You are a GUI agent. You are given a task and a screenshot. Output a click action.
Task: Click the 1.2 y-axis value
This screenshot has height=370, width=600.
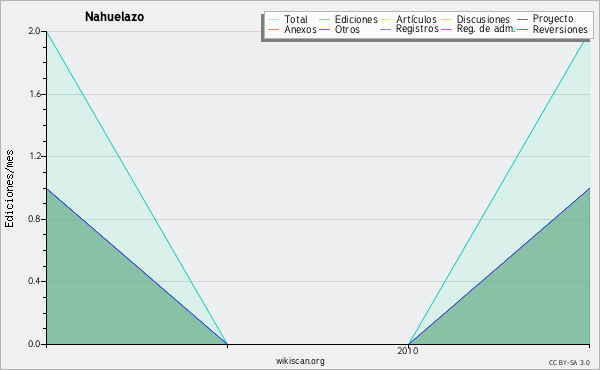(35, 156)
